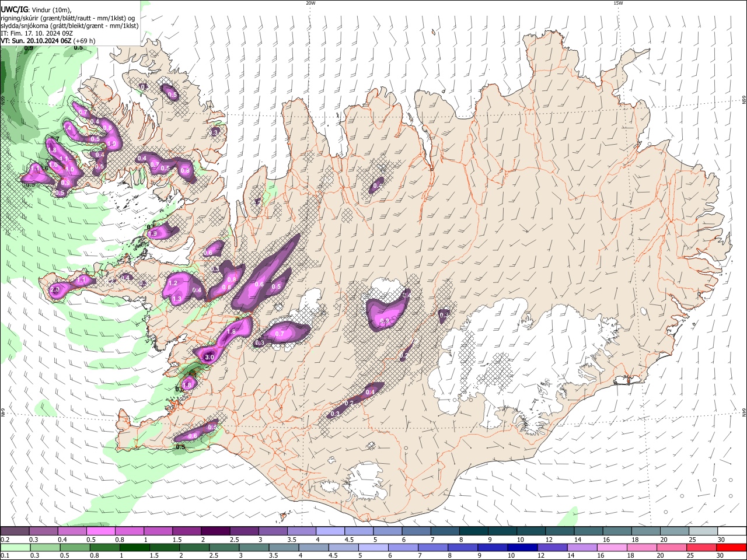This screenshot has height=560, width=747.
Task: Select the darkest purple 2 swatch in upper legend
Action: pyautogui.click(x=215, y=531)
